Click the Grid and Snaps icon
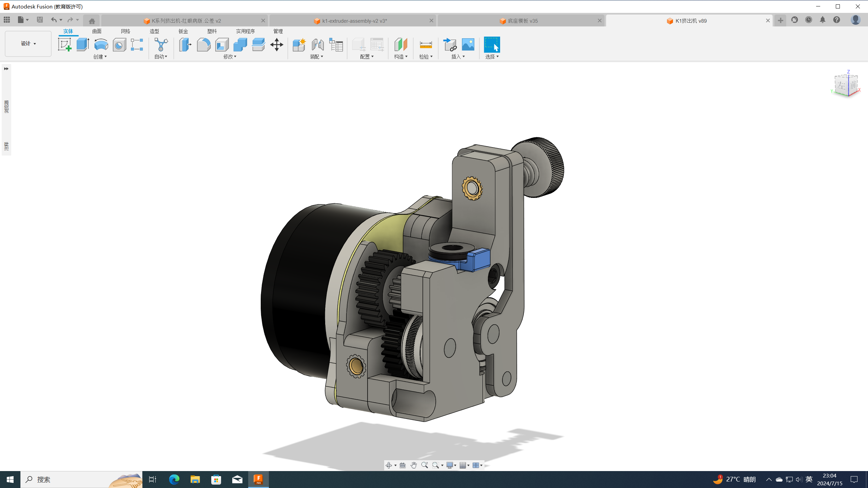Screen dimensions: 868x488 click(x=463, y=465)
